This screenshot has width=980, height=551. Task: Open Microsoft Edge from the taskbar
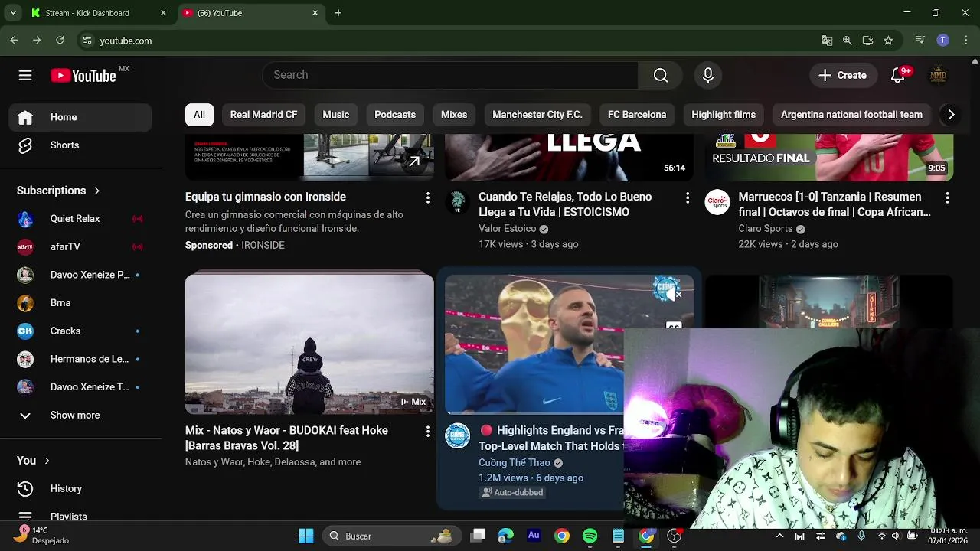tap(505, 536)
